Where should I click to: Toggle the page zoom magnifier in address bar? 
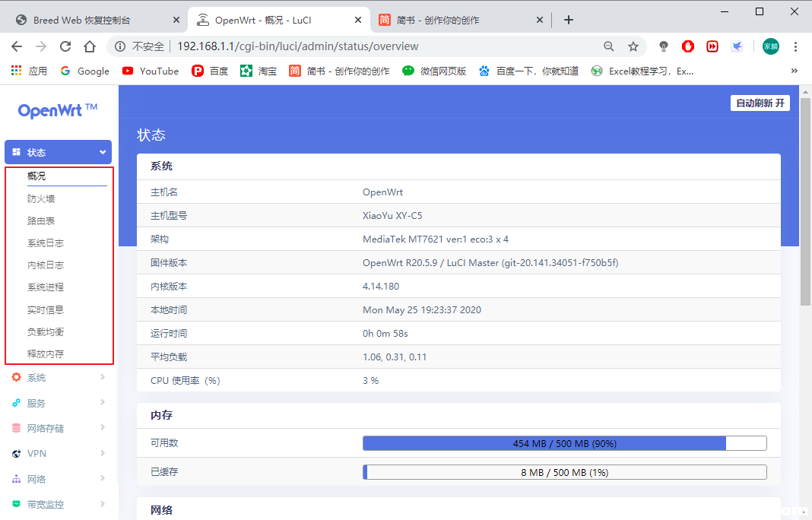(x=609, y=46)
